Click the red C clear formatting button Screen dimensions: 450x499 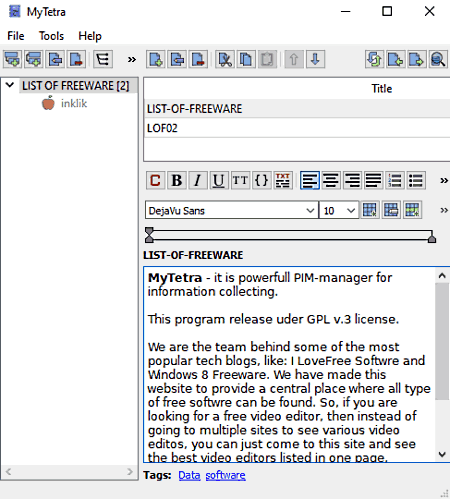(155, 181)
